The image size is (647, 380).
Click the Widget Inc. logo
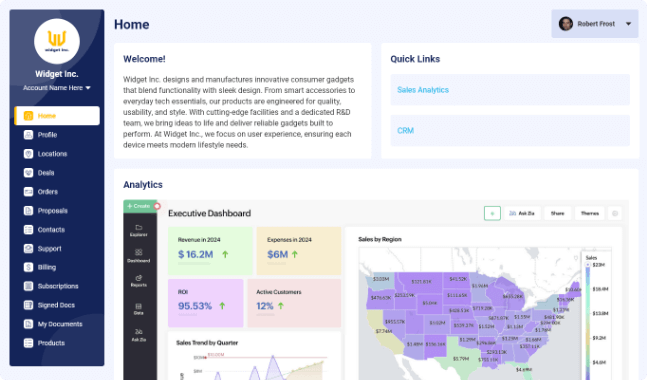(x=57, y=41)
